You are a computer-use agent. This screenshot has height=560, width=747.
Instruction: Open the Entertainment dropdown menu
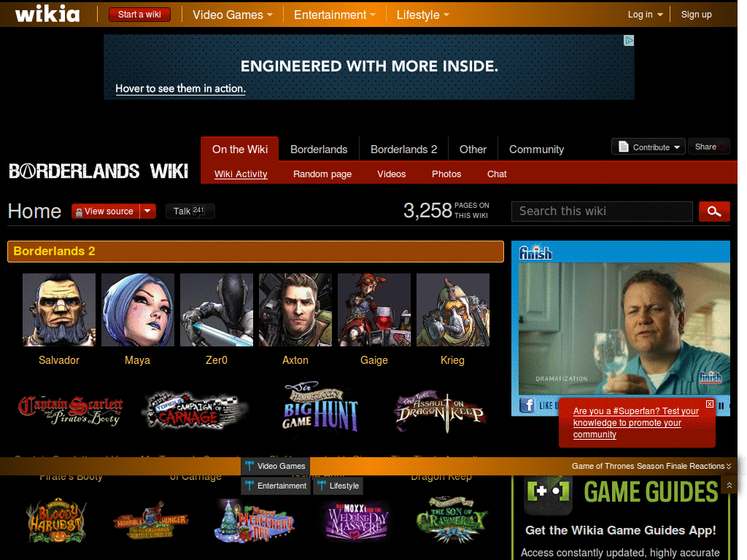tap(334, 15)
